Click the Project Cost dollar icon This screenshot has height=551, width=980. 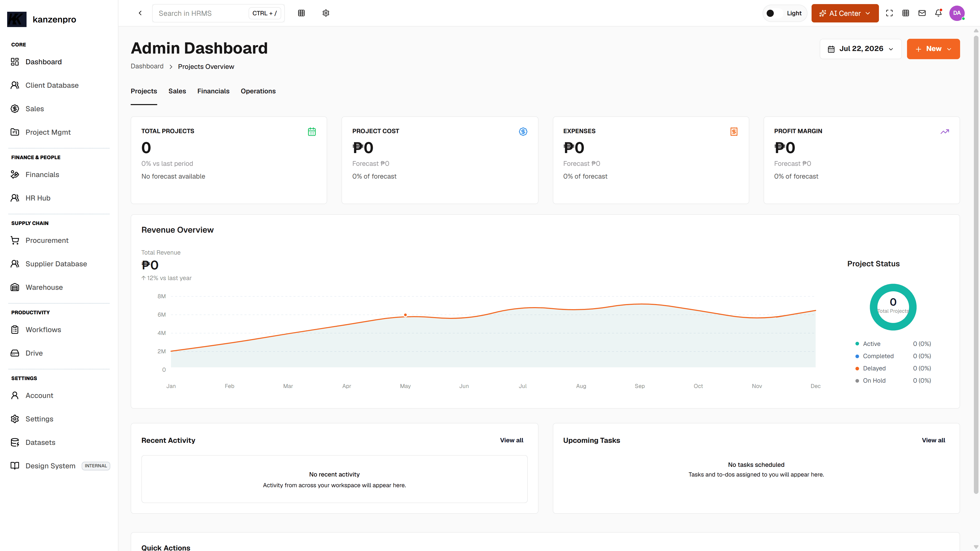point(523,132)
